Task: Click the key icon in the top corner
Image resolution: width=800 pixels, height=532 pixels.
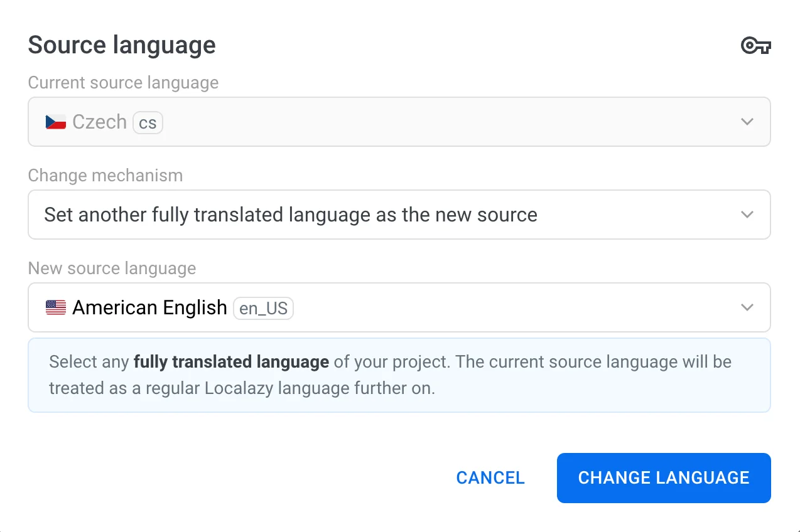Action: pos(756,45)
